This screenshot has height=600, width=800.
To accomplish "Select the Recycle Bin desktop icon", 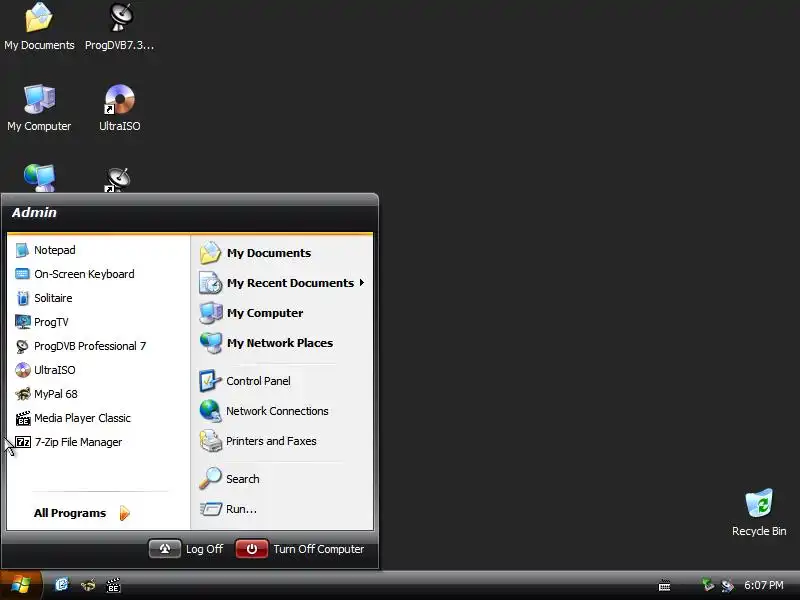I will (759, 512).
